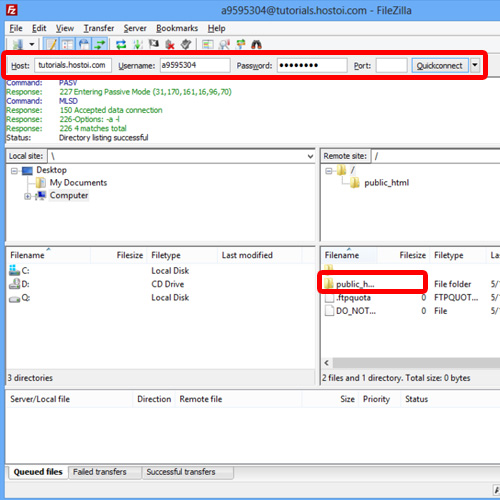Open the File menu
The image size is (500, 500).
16,28
